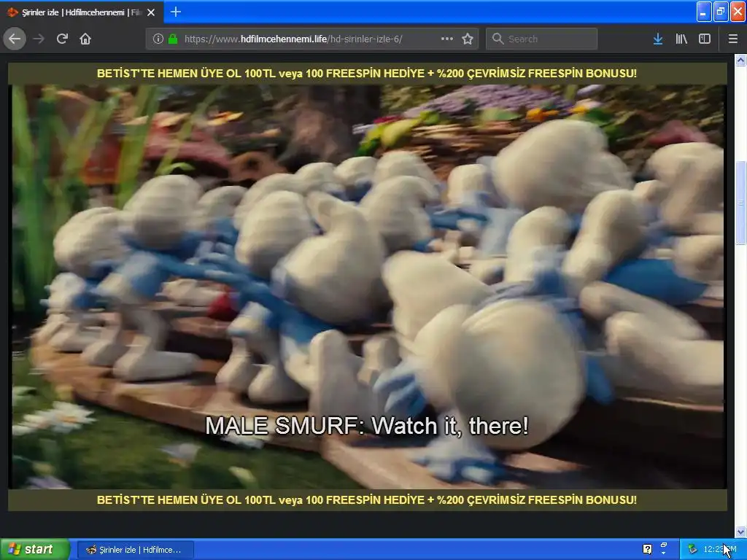Minimize the Firefox window
747x560 pixels.
coord(704,12)
